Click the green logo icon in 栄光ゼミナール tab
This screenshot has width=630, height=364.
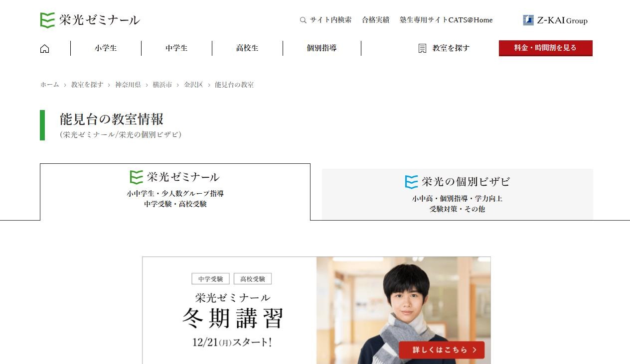pyautogui.click(x=136, y=177)
